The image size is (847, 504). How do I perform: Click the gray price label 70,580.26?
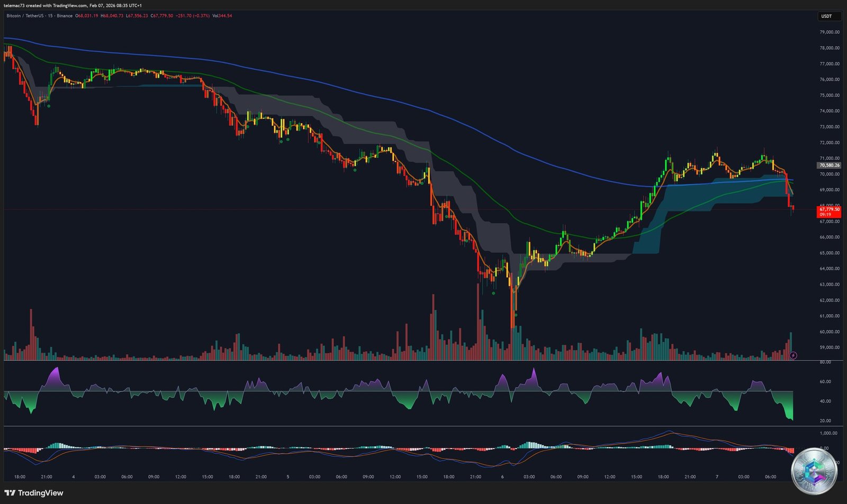coord(829,165)
